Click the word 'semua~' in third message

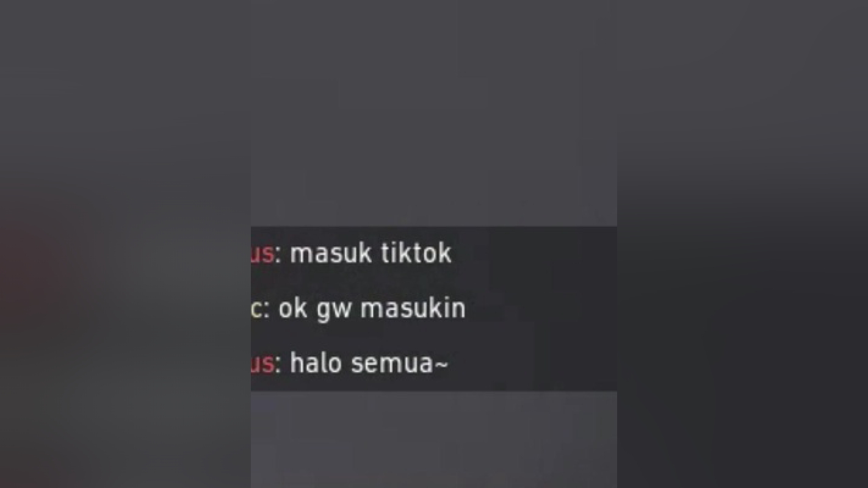coord(400,365)
